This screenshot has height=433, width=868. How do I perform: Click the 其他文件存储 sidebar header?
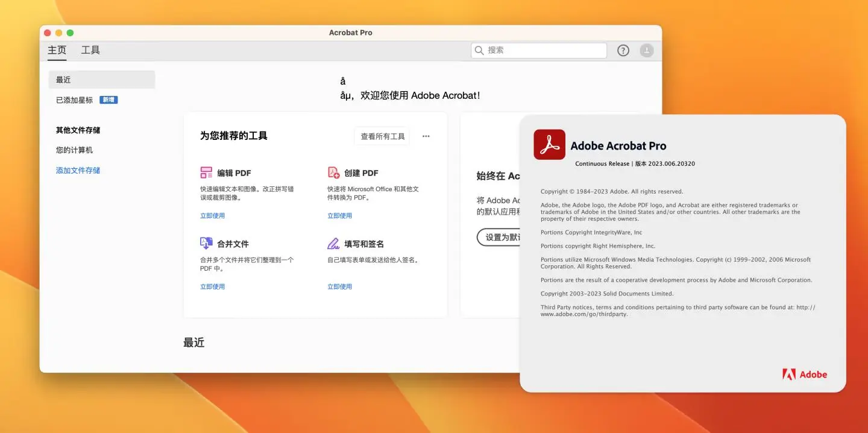pos(78,130)
